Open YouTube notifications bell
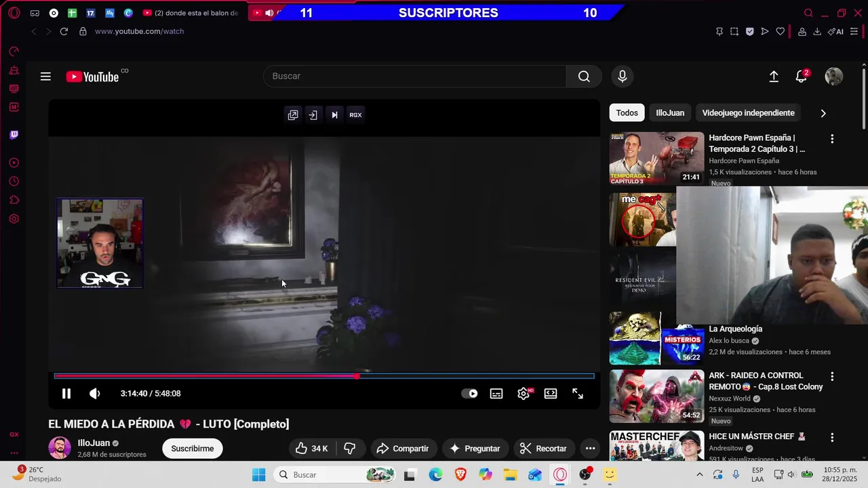 (802, 77)
